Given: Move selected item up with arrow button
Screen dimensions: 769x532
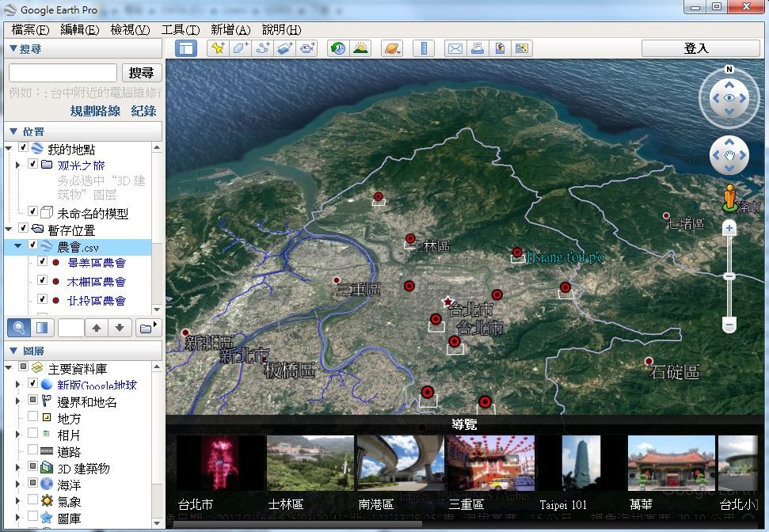Looking at the screenshot, I should (x=97, y=328).
